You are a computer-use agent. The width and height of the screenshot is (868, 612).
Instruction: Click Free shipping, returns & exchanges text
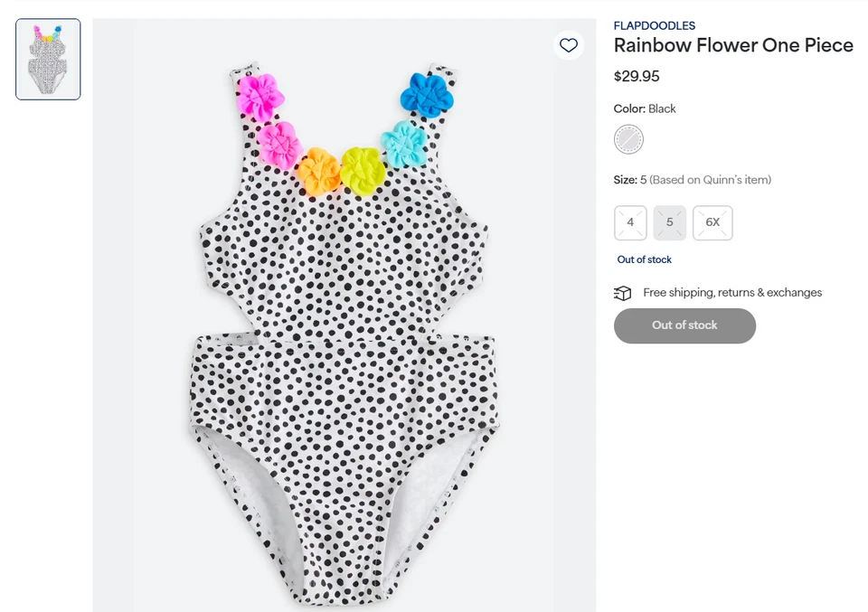click(732, 293)
